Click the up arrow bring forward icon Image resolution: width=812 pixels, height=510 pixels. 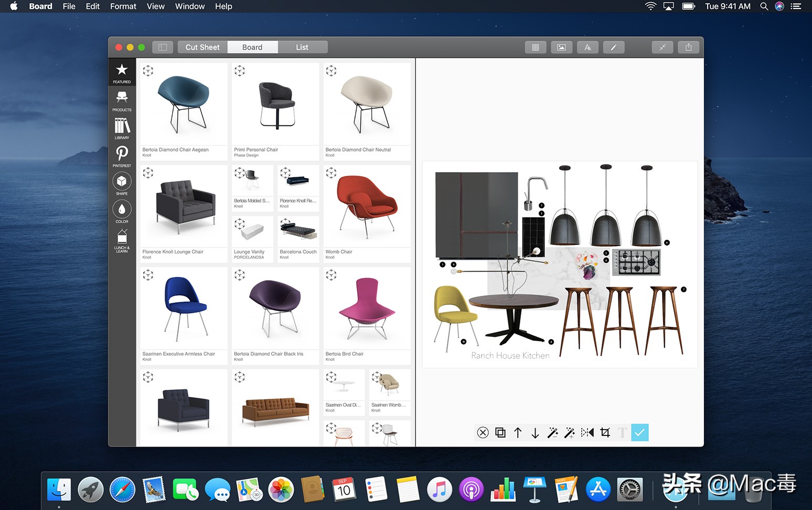tap(518, 432)
